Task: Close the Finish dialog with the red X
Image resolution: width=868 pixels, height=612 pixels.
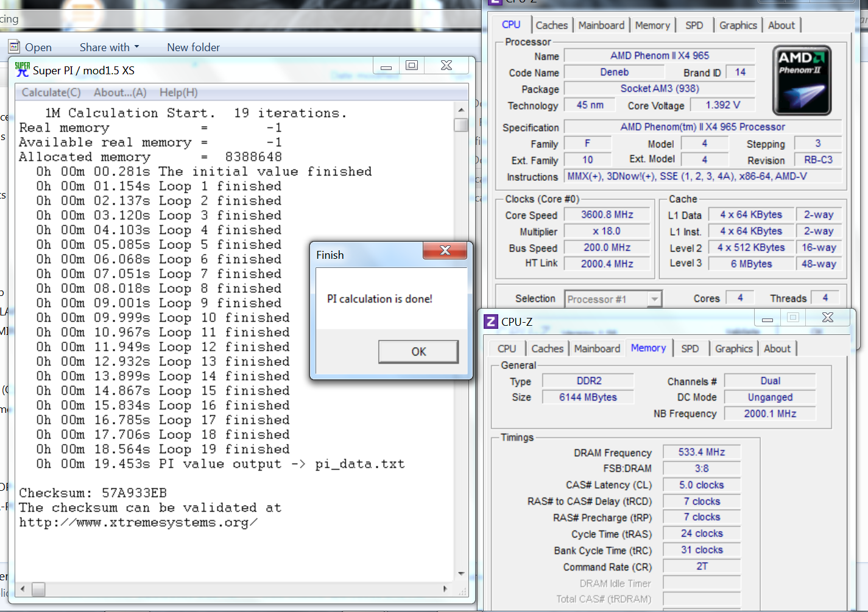Action: (x=445, y=250)
